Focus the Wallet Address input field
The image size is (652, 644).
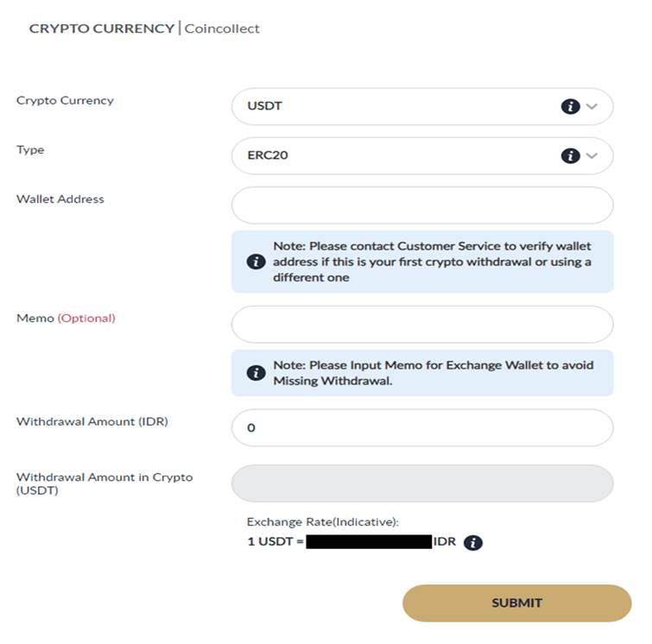coord(422,205)
